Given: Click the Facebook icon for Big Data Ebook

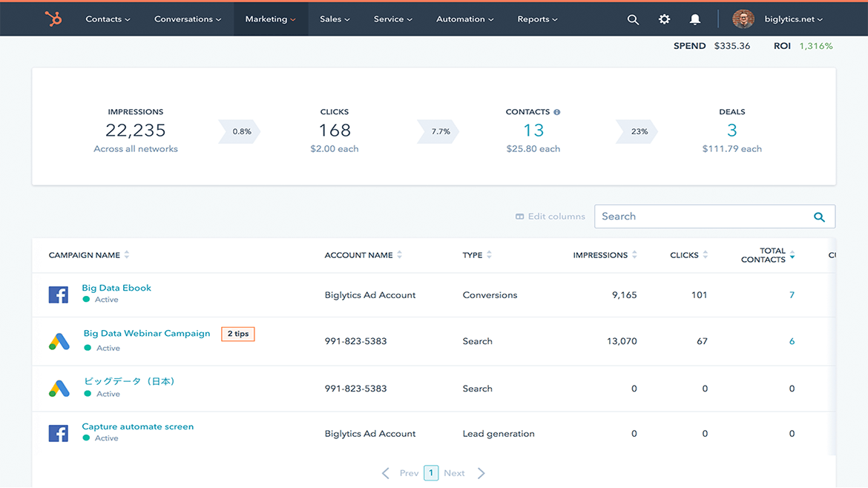Looking at the screenshot, I should 59,294.
